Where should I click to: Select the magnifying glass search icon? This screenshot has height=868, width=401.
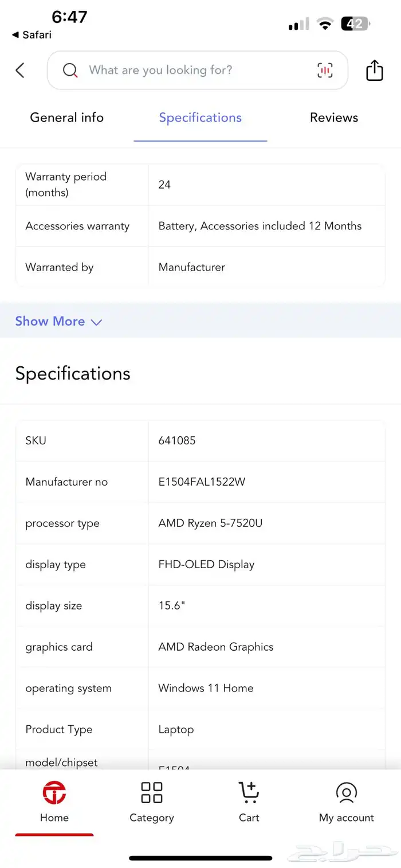coord(69,70)
